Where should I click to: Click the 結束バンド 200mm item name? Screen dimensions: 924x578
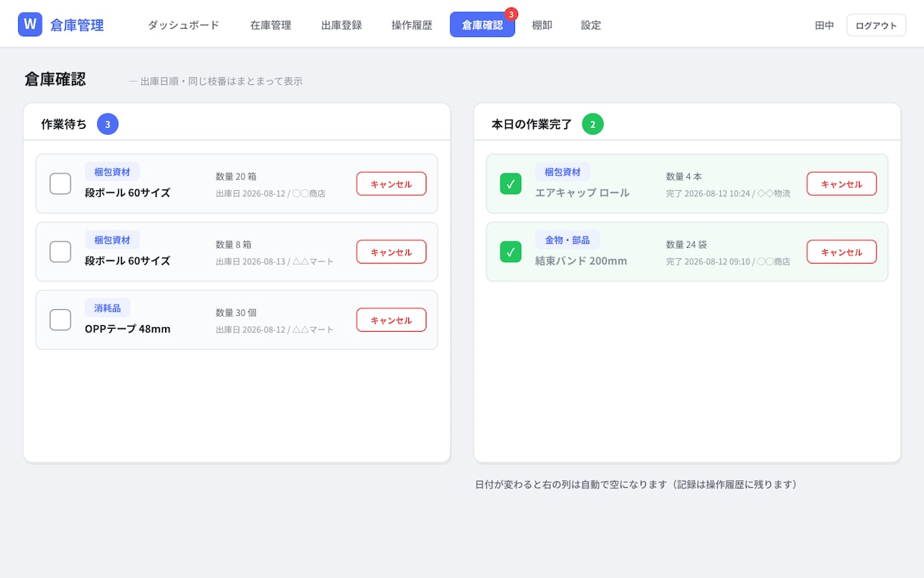tap(581, 261)
